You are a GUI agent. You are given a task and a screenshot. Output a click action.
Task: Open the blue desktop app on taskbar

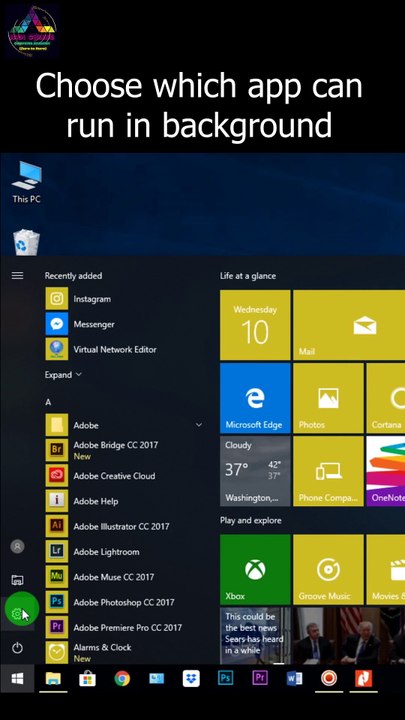[x=157, y=679]
